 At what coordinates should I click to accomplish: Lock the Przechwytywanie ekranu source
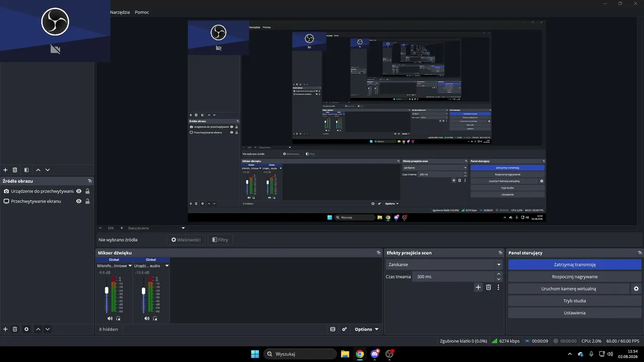88,201
